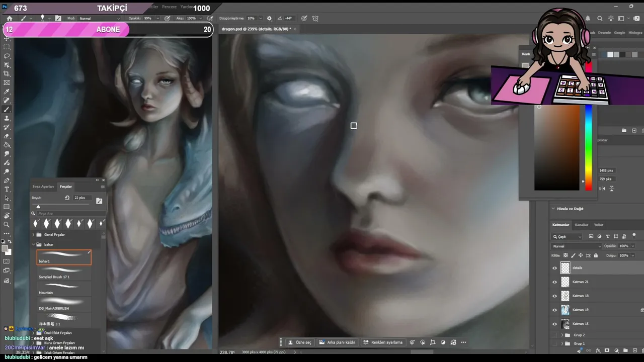Hide the Katman 15 layer
The image size is (644, 362).
[554, 324]
